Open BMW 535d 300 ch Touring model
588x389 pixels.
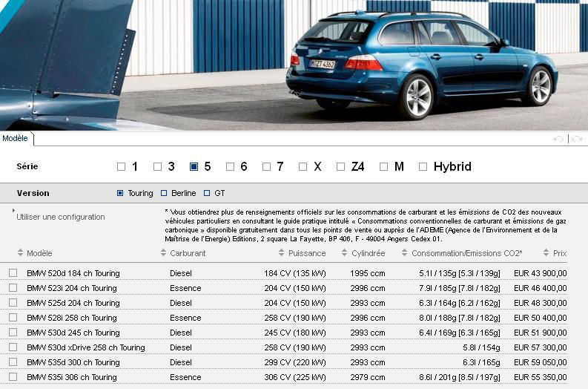click(x=73, y=362)
